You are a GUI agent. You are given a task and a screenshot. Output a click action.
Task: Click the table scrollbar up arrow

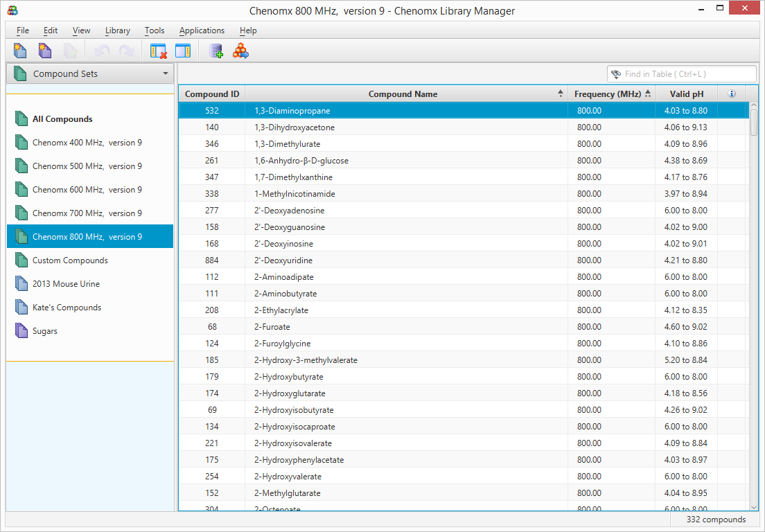point(754,105)
